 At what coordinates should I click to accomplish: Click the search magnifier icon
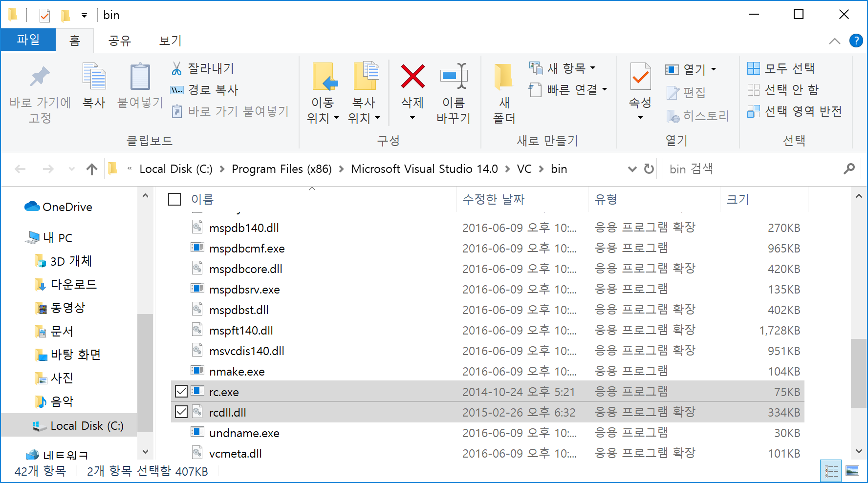(x=849, y=169)
